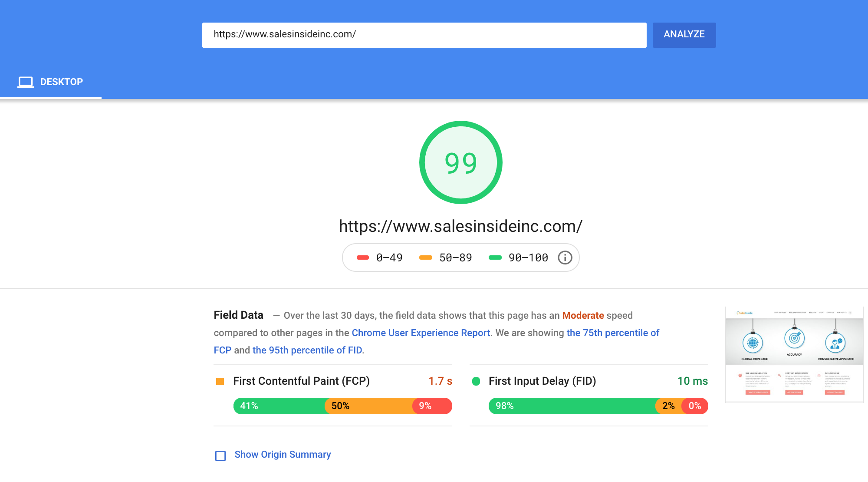
Task: Click the score legend info icon
Action: click(565, 258)
